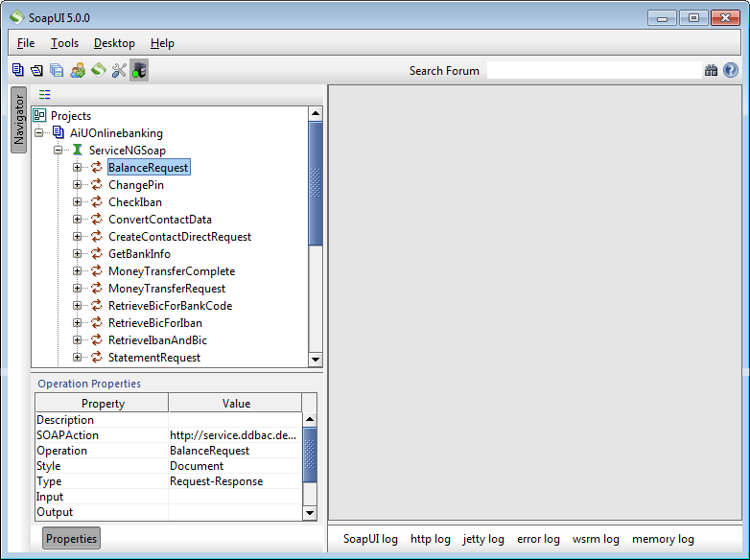Screen dimensions: 750x560
Task: Click the AiUOnlinebanking project icon
Action: pos(58,132)
